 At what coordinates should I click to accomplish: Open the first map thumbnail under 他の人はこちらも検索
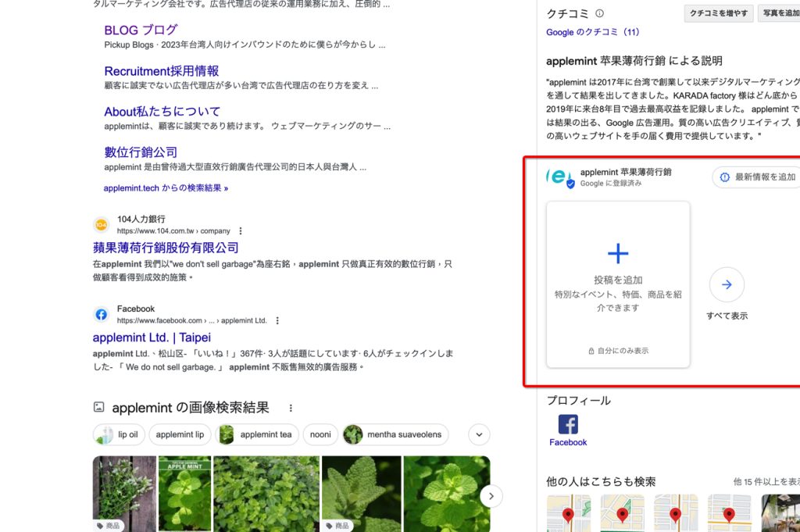tap(569, 513)
